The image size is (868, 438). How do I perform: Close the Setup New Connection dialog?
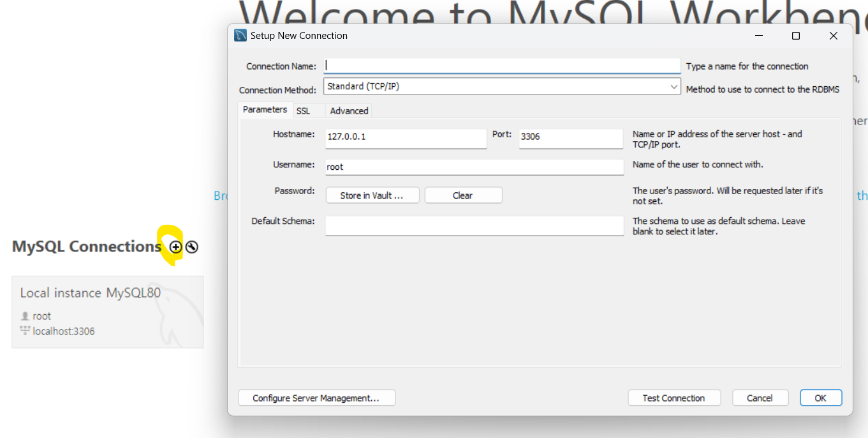click(833, 36)
